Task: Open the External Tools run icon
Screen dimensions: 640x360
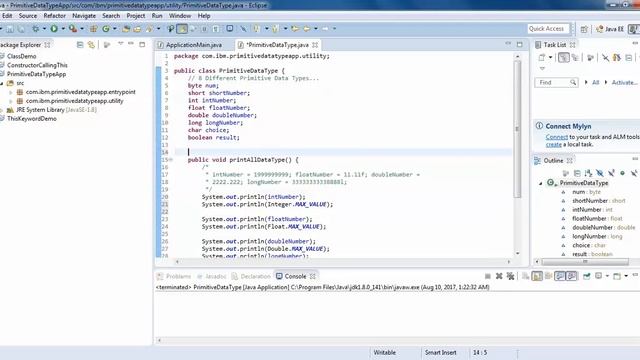Action: (73, 29)
